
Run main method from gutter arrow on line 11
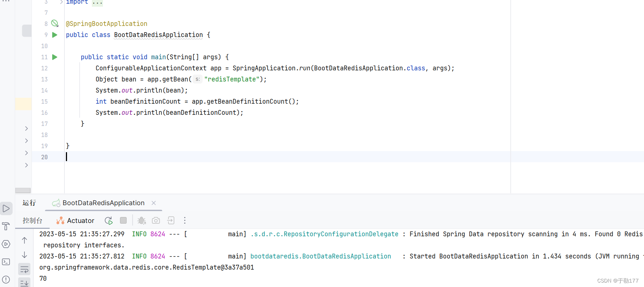pos(55,57)
